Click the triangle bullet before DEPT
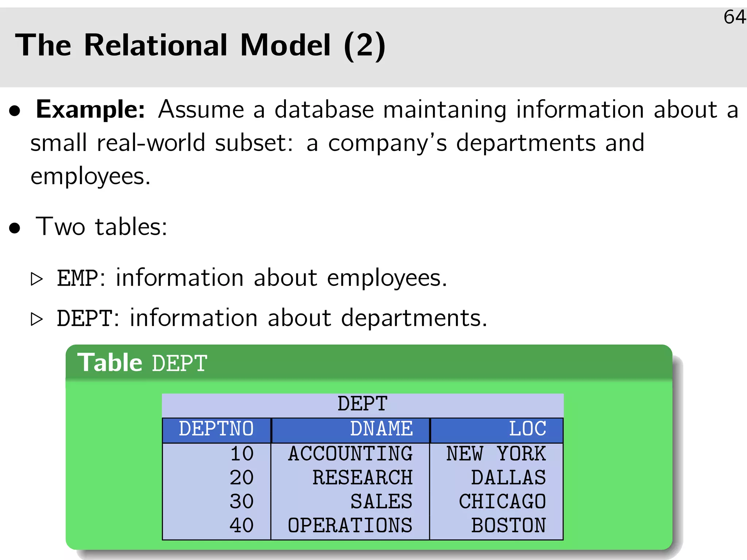Image resolution: width=747 pixels, height=560 pixels. coord(37,319)
